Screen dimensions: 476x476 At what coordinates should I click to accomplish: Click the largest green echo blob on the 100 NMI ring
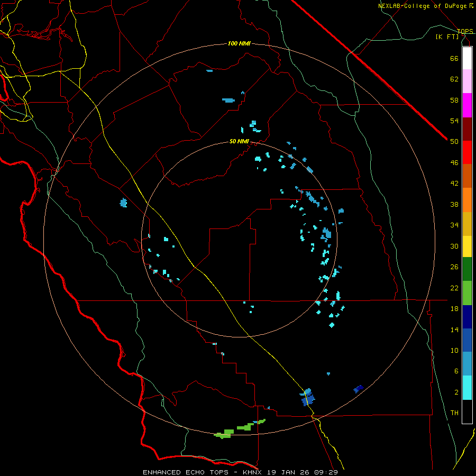click(225, 434)
